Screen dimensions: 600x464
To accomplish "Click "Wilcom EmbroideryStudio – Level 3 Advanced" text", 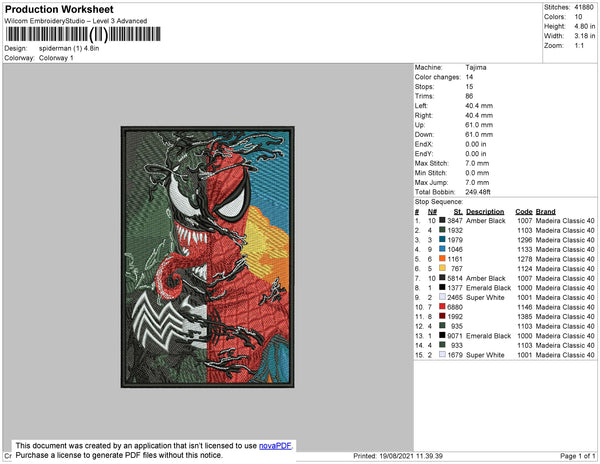I will pyautogui.click(x=76, y=21).
